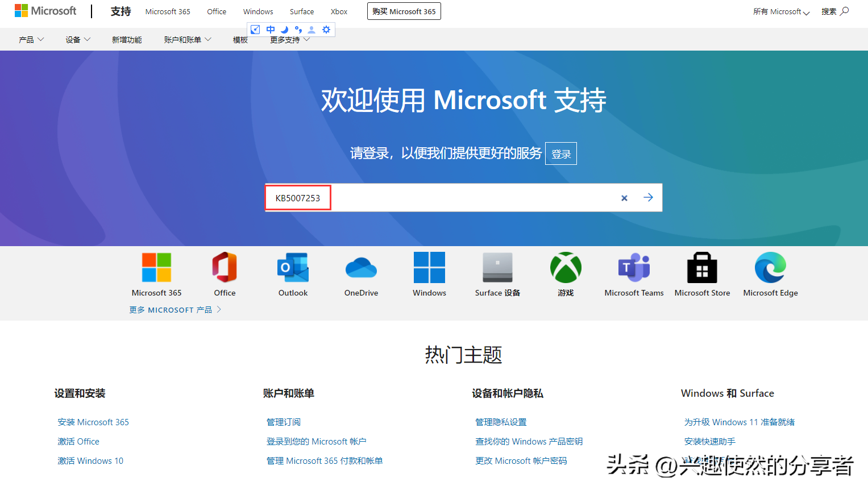Toggle the IME half-moon width mode
The width and height of the screenshot is (868, 490).
(284, 30)
